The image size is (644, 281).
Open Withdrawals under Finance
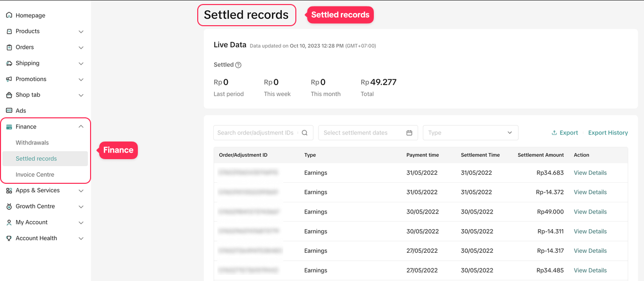(32, 143)
